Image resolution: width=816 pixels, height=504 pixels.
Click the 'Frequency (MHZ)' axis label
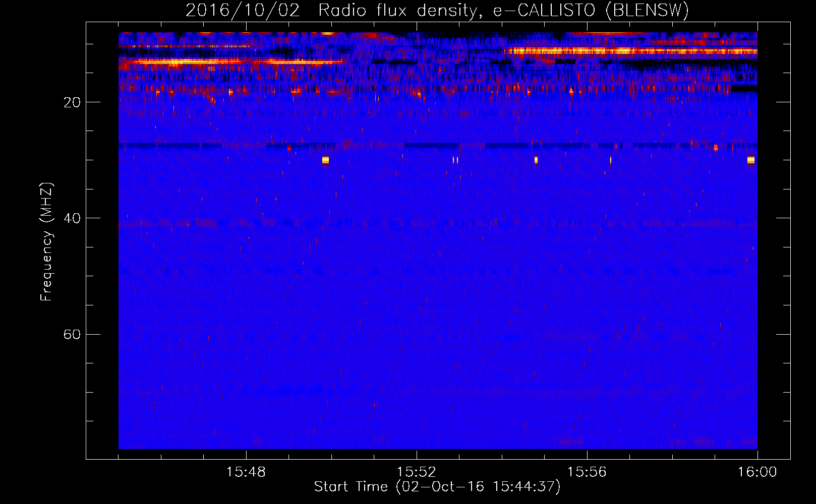coord(46,242)
